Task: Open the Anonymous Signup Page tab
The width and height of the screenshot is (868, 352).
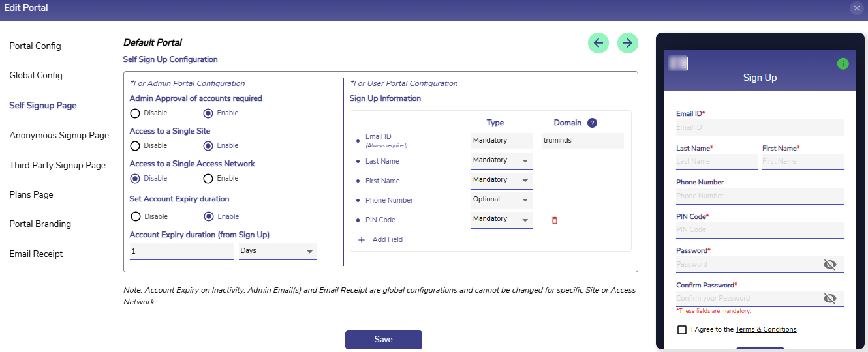Action: pyautogui.click(x=59, y=136)
